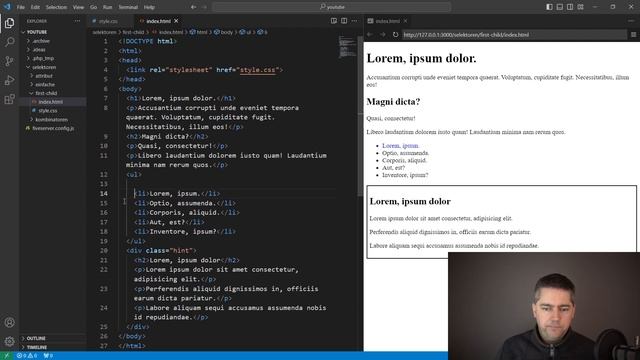Image resolution: width=640 pixels, height=360 pixels.
Task: Open the Source Control view
Action: pos(9,61)
